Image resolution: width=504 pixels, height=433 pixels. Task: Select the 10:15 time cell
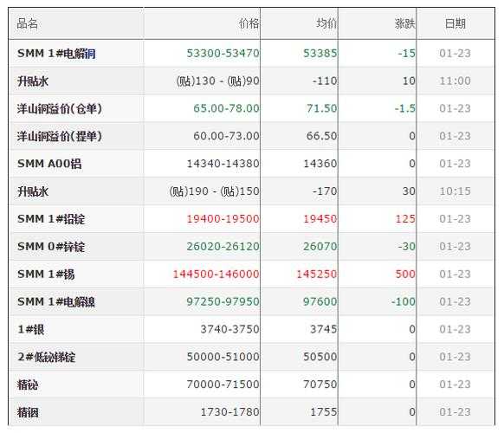pyautogui.click(x=456, y=191)
